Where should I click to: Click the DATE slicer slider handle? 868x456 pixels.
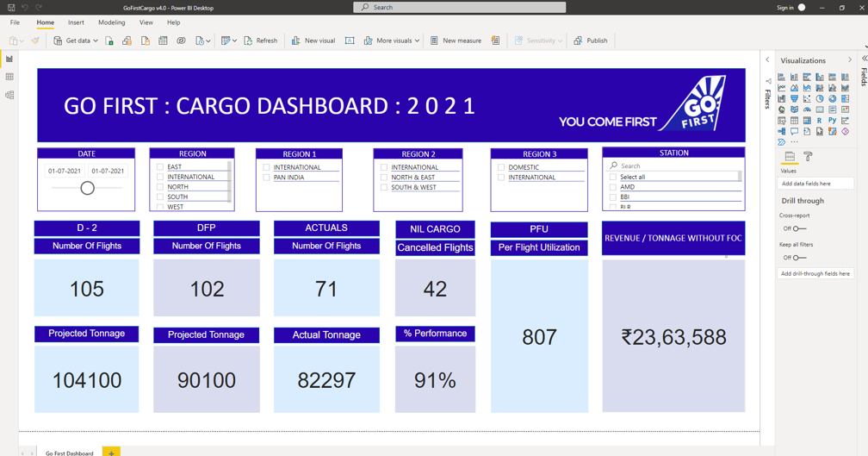(x=87, y=188)
